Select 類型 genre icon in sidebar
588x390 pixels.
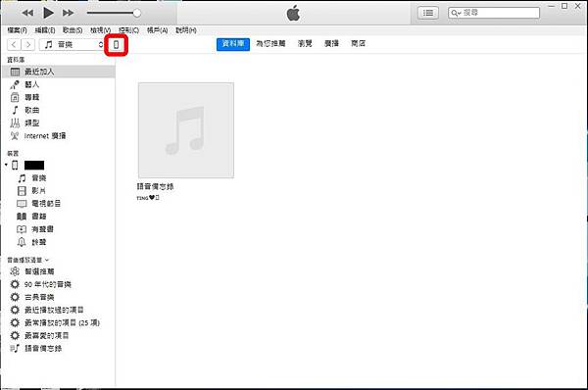coord(15,123)
